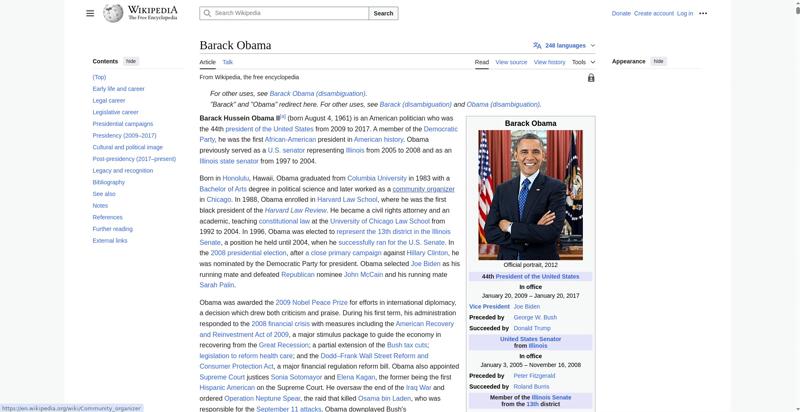The width and height of the screenshot is (800, 412).
Task: Open the three-dot personal tools menu
Action: pyautogui.click(x=703, y=13)
